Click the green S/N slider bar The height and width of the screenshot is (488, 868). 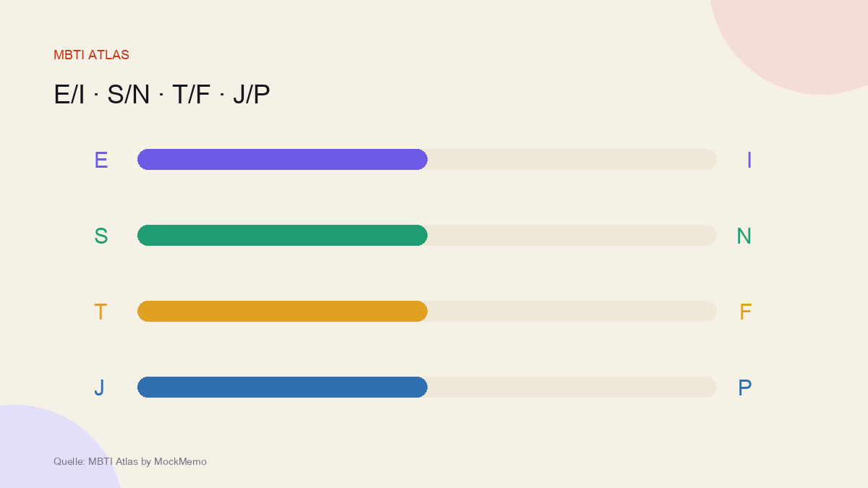pyautogui.click(x=282, y=235)
